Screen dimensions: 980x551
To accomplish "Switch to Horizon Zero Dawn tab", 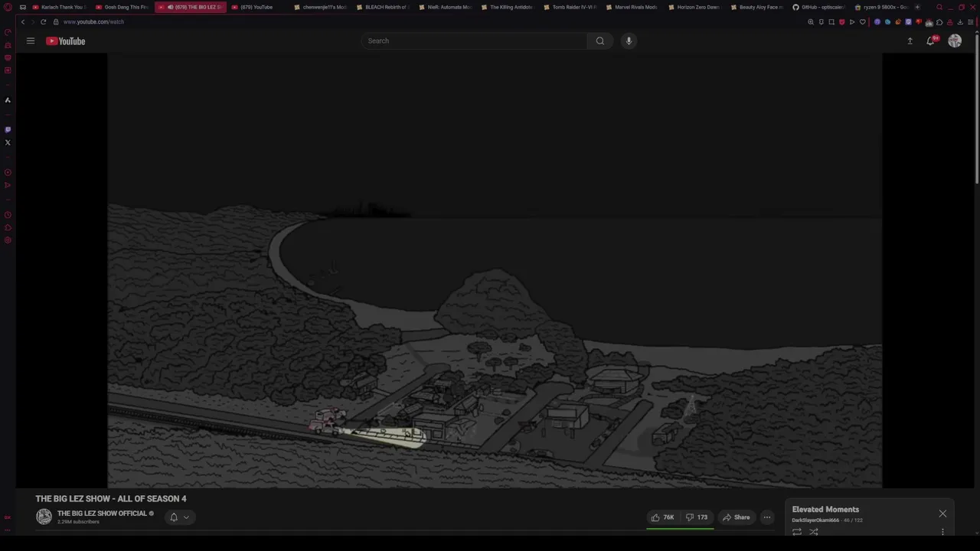I will (694, 7).
